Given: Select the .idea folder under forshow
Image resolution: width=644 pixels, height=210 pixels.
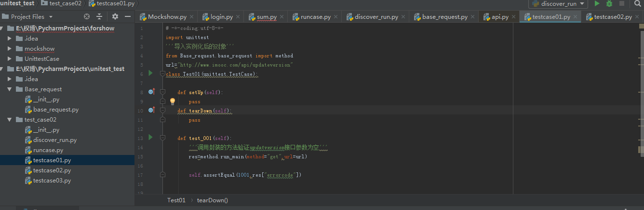Looking at the screenshot, I should pyautogui.click(x=31, y=39).
